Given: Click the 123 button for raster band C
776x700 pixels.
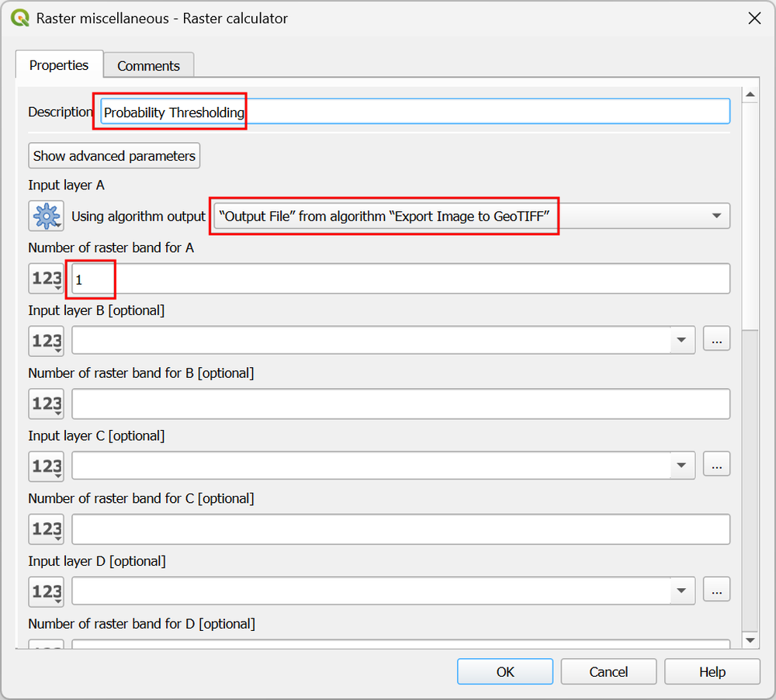Looking at the screenshot, I should point(46,528).
